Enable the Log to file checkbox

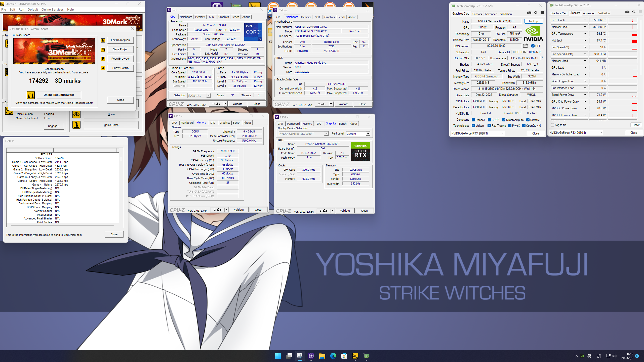pos(553,125)
